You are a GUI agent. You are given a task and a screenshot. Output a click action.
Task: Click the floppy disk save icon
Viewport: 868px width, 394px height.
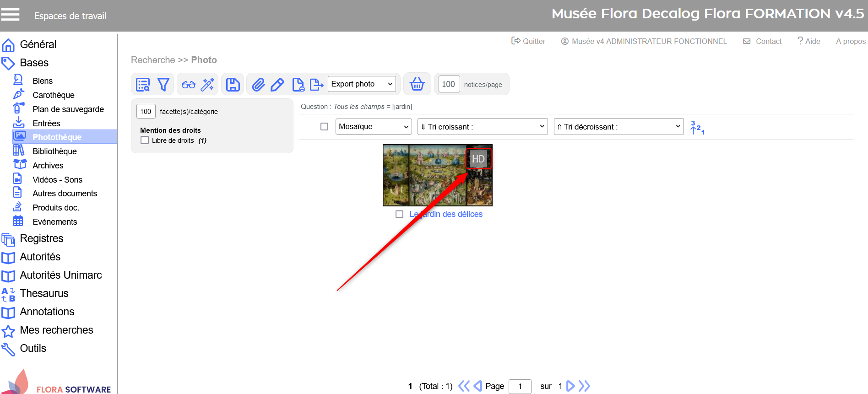[x=233, y=85]
